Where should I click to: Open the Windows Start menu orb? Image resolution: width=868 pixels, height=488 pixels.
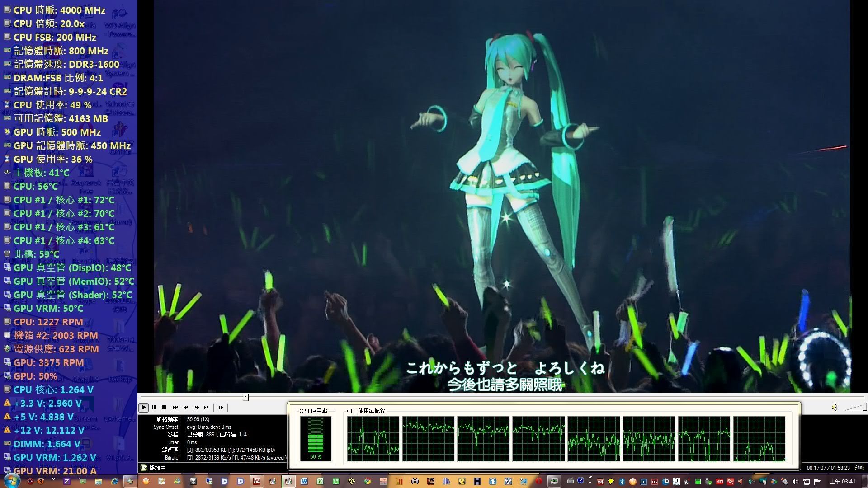(12, 480)
